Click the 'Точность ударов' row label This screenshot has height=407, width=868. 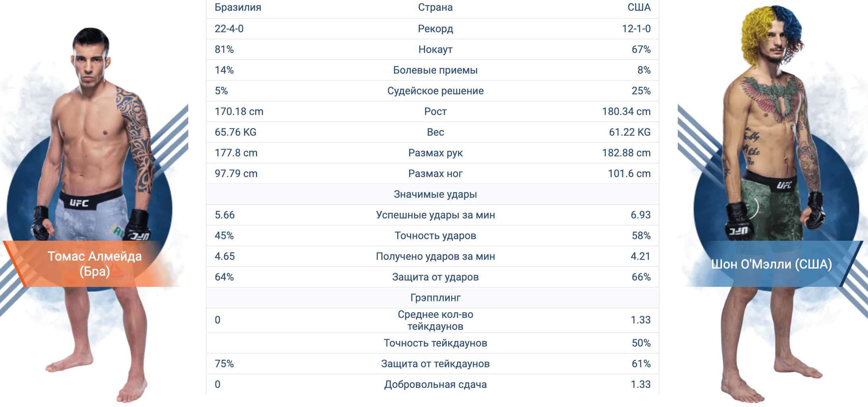(435, 236)
